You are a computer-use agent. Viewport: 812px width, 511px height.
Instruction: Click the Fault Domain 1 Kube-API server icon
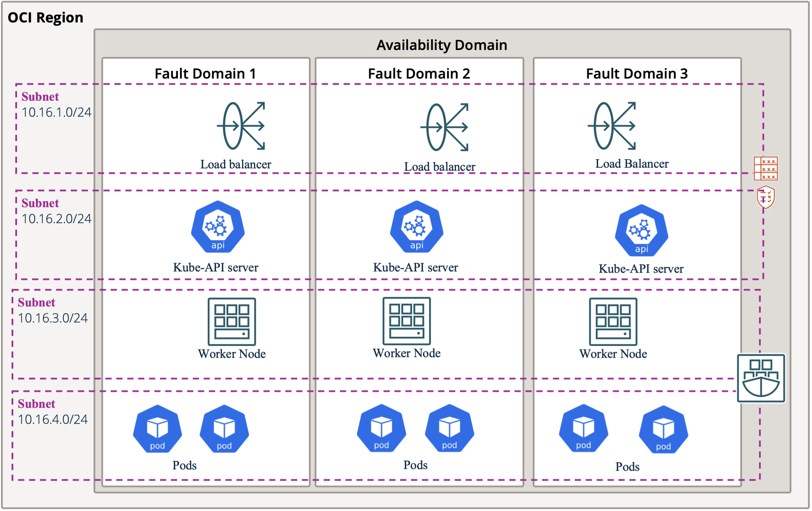tap(218, 227)
